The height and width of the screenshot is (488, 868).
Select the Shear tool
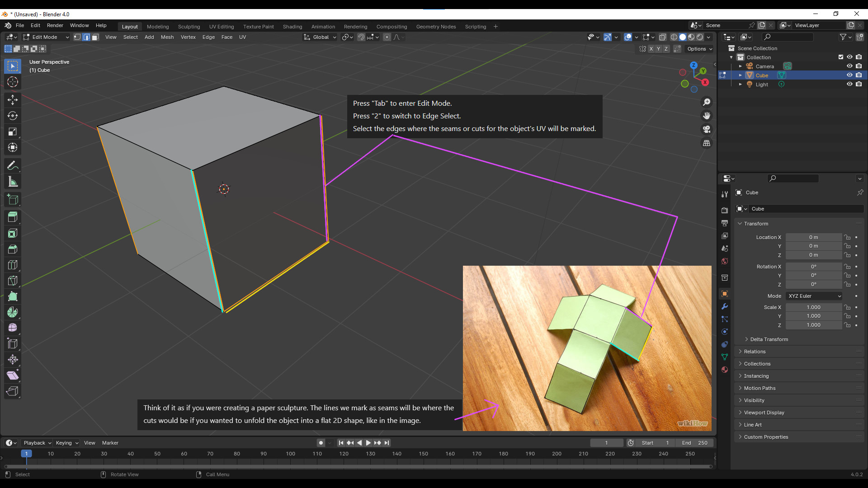pyautogui.click(x=13, y=375)
